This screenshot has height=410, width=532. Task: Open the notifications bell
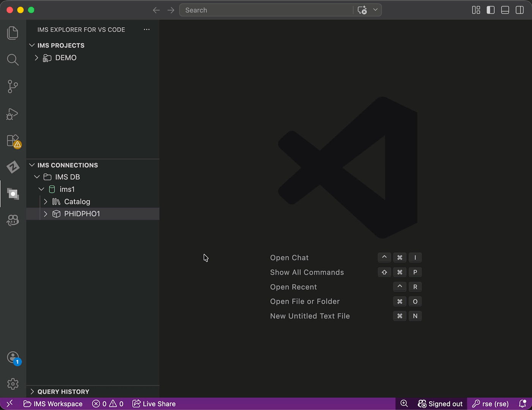coord(523,404)
